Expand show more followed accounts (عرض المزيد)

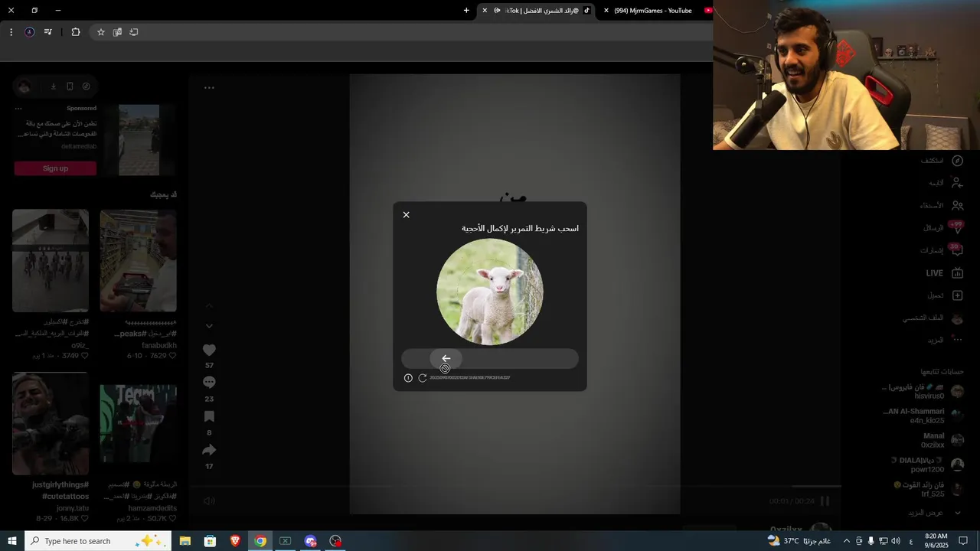click(936, 513)
